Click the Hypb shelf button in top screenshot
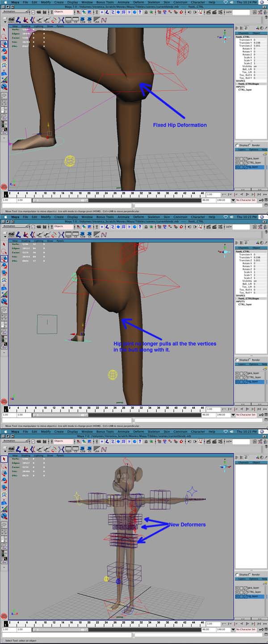Image resolution: width=268 pixels, height=644 pixels. point(68,20)
